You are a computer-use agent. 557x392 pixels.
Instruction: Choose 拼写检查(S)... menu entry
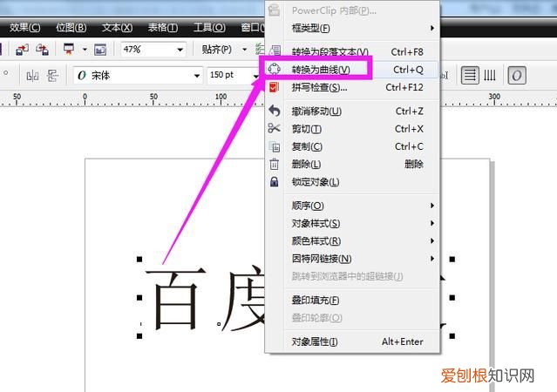tap(352, 87)
